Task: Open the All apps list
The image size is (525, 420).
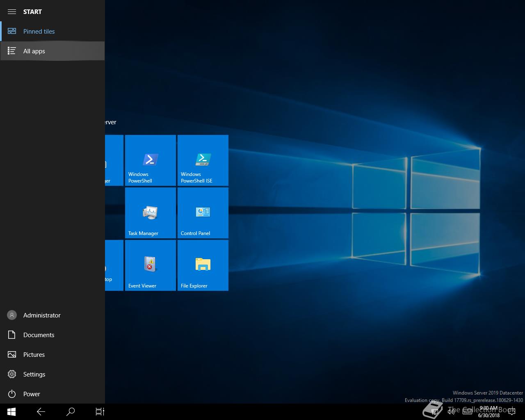Action: pos(52,51)
